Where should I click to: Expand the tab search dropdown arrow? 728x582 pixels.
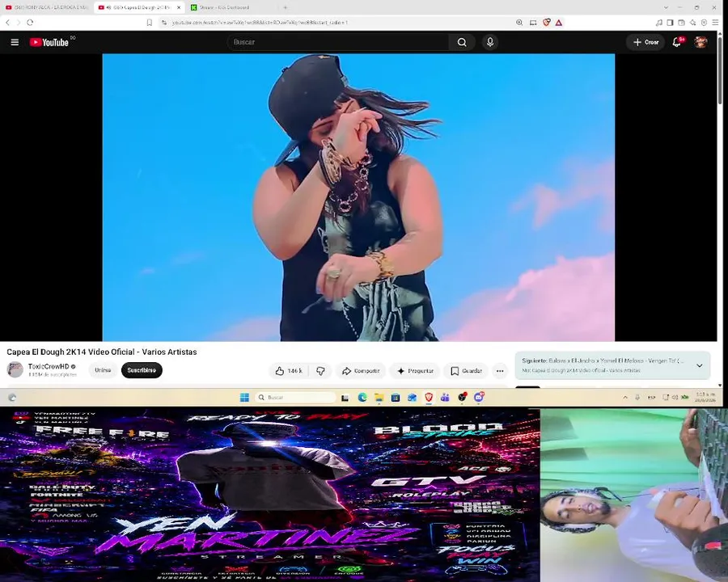(666, 7)
